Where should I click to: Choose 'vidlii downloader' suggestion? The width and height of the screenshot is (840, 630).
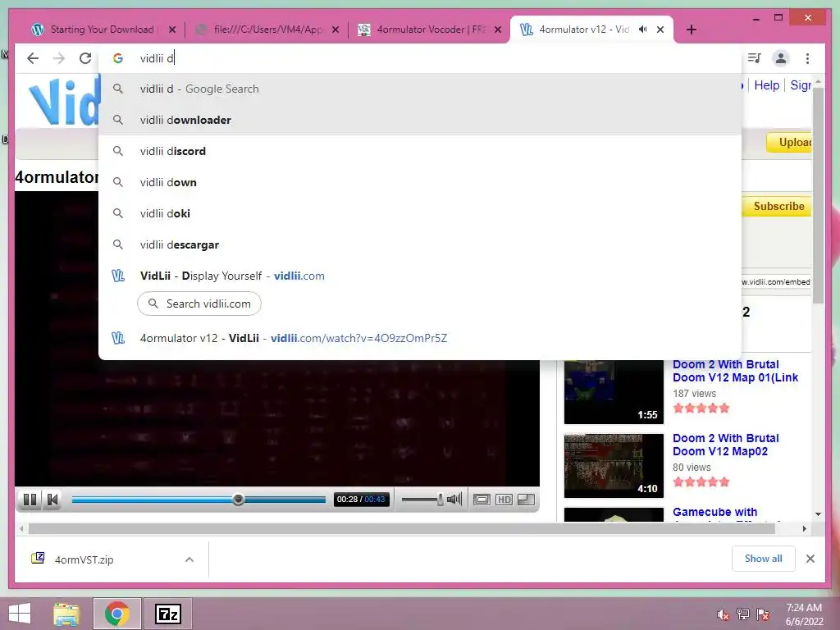coord(420,120)
